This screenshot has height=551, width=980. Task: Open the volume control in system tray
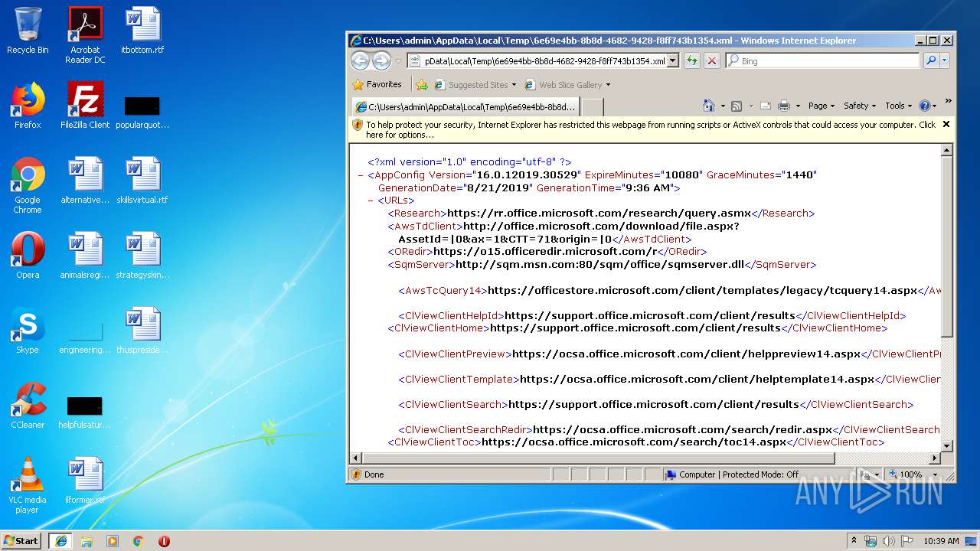[889, 541]
